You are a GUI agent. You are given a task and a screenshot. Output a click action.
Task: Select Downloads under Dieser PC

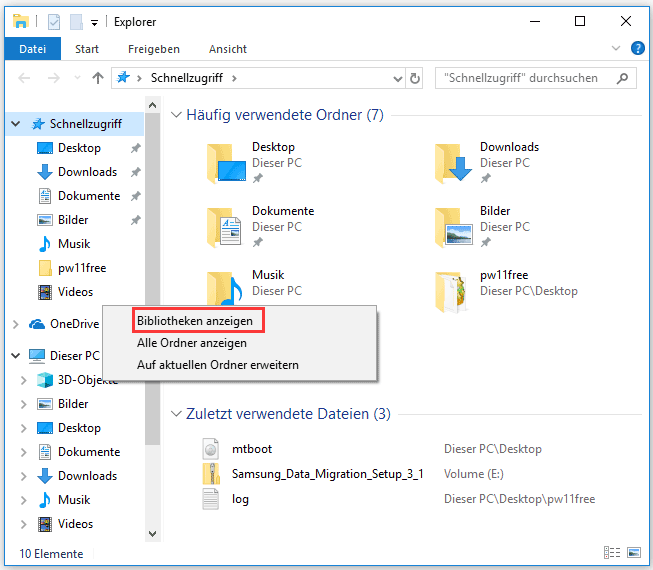click(x=87, y=476)
